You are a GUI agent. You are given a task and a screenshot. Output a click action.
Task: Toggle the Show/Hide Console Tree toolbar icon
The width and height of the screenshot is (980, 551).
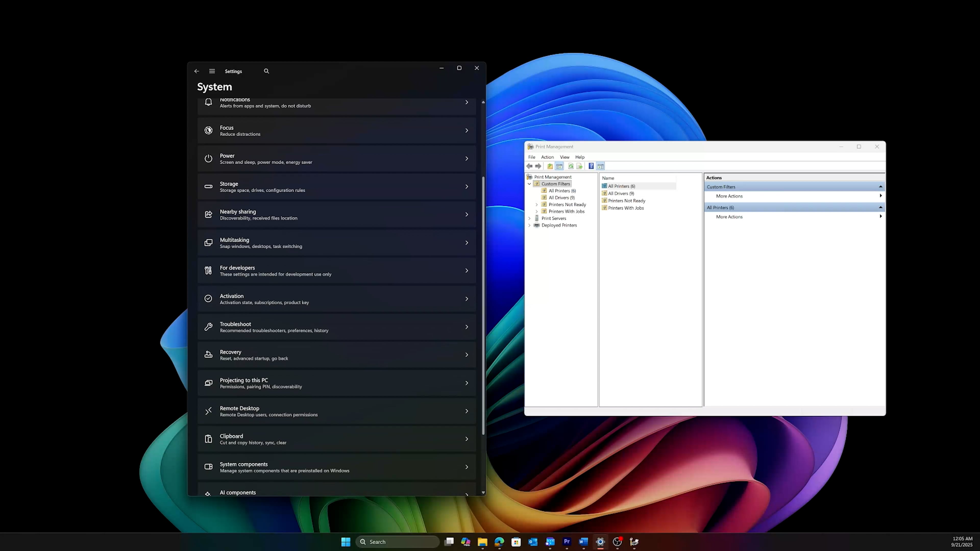tap(559, 166)
